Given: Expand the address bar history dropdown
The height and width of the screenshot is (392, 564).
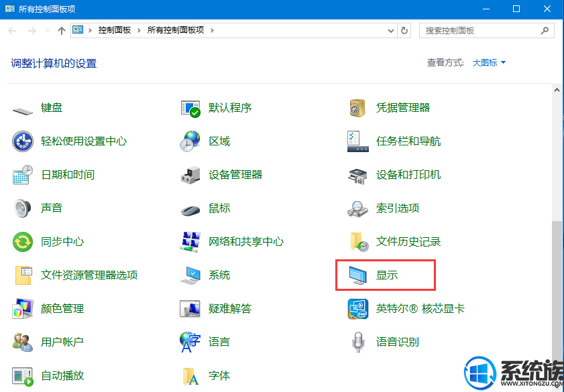Looking at the screenshot, I should coord(391,31).
